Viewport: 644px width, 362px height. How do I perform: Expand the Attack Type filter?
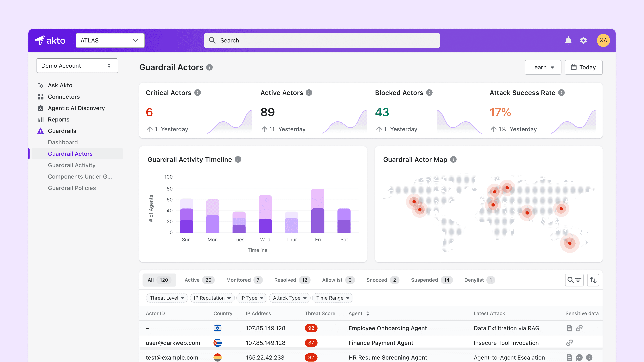(290, 298)
